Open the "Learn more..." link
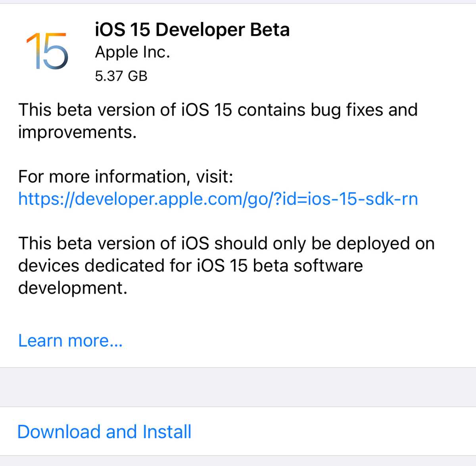Image resolution: width=476 pixels, height=466 pixels. point(70,341)
